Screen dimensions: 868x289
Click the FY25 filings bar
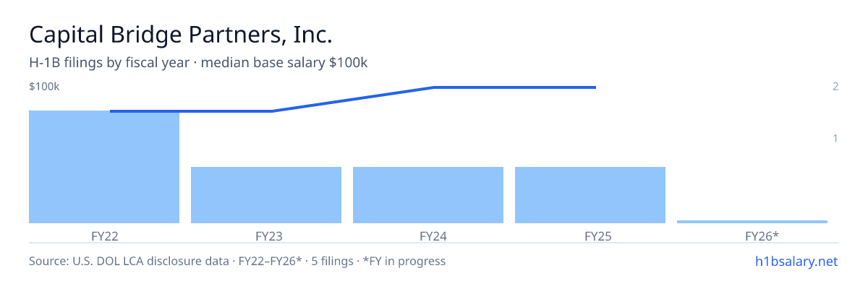pyautogui.click(x=590, y=195)
